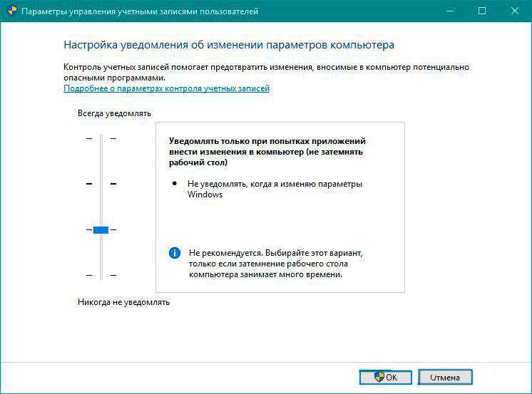Minimize the user account control window
This screenshot has width=532, height=394.
point(449,11)
